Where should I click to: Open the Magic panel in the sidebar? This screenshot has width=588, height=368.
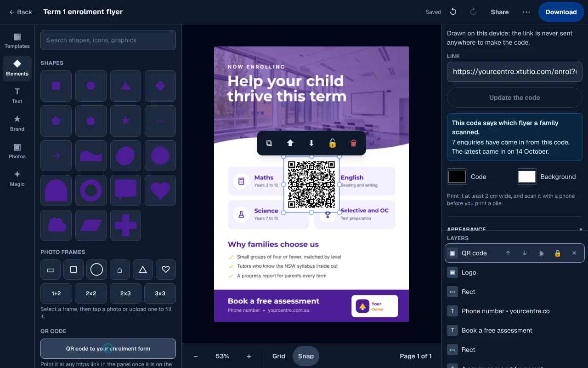[17, 178]
